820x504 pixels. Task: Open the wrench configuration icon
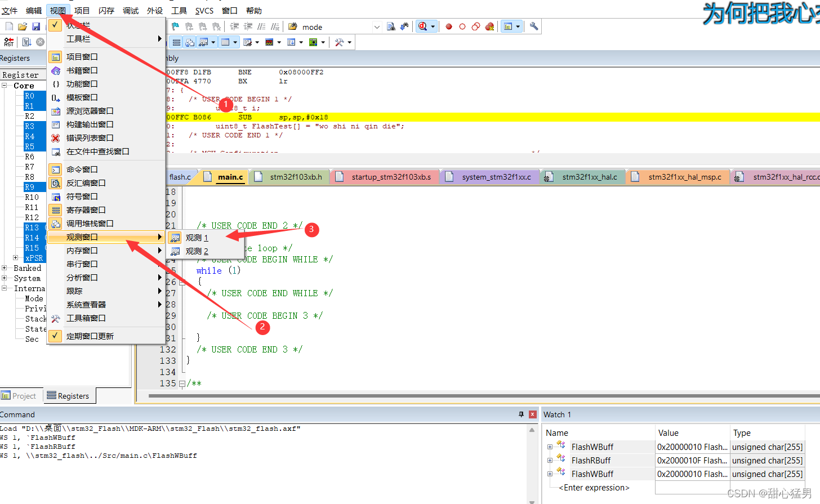pos(534,26)
